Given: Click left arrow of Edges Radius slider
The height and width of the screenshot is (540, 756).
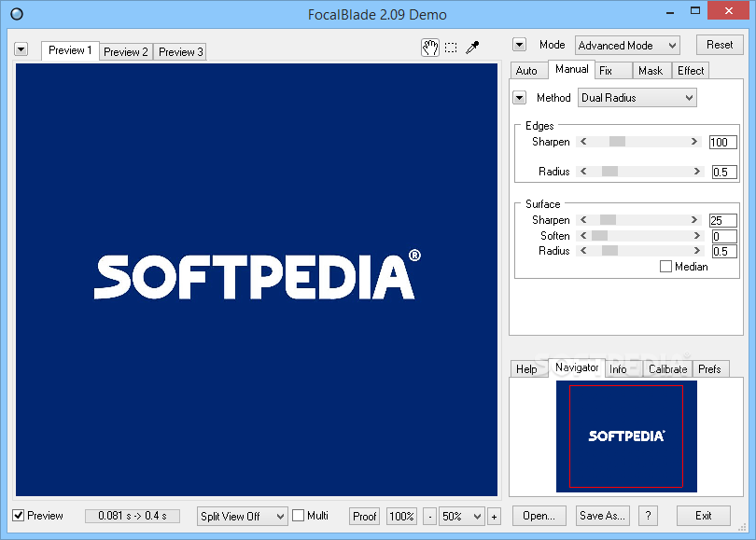Looking at the screenshot, I should tap(583, 172).
